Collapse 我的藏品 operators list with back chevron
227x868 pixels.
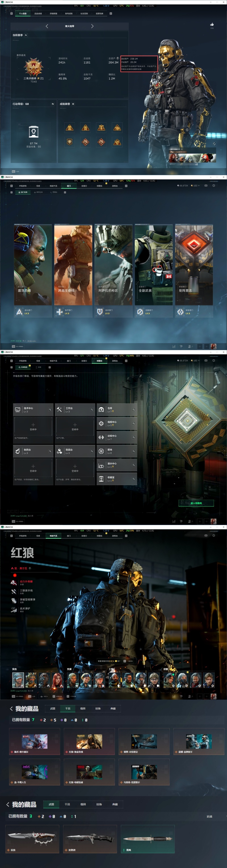[11, 709]
